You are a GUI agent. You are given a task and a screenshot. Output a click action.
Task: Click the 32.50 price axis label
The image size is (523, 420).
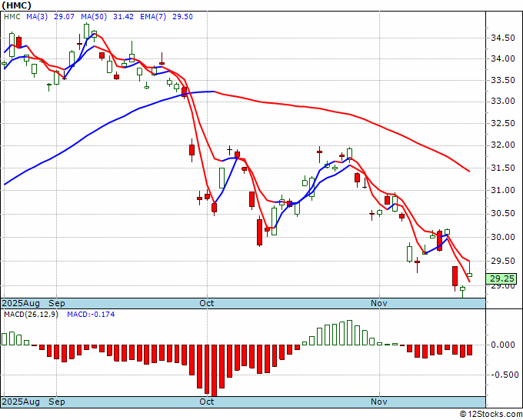tap(503, 123)
